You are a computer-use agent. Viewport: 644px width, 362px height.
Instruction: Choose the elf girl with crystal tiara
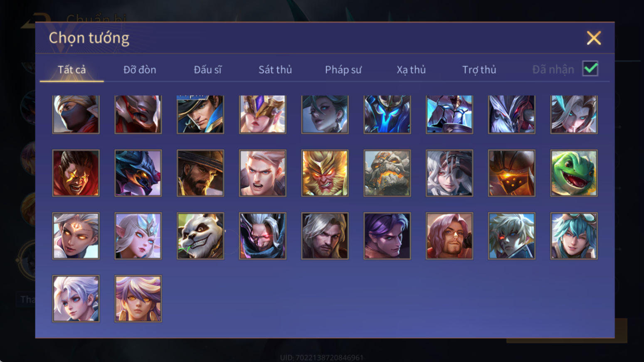pyautogui.click(x=138, y=236)
